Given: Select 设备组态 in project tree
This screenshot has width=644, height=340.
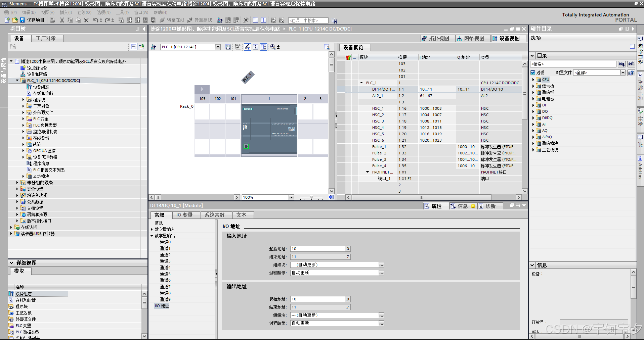Looking at the screenshot, I should tap(41, 87).
